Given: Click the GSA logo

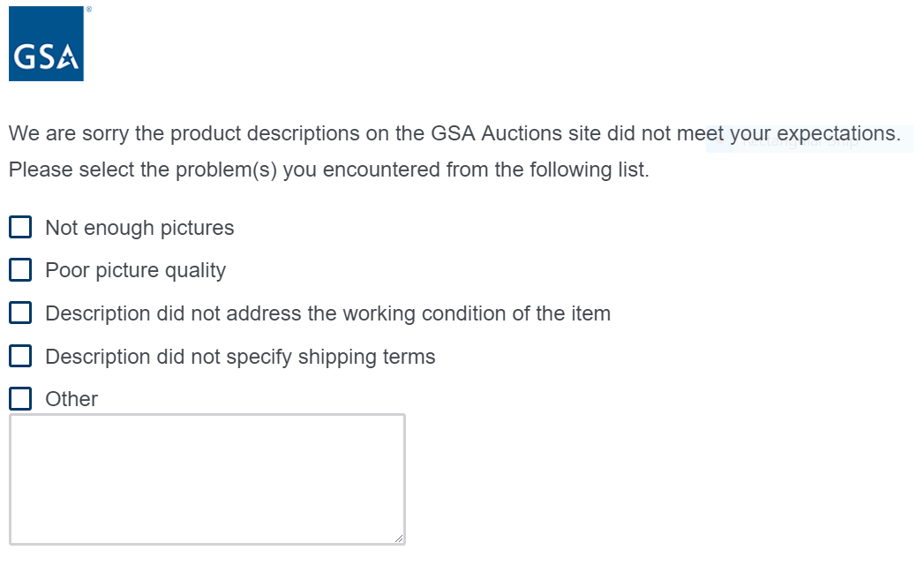Looking at the screenshot, I should [46, 44].
